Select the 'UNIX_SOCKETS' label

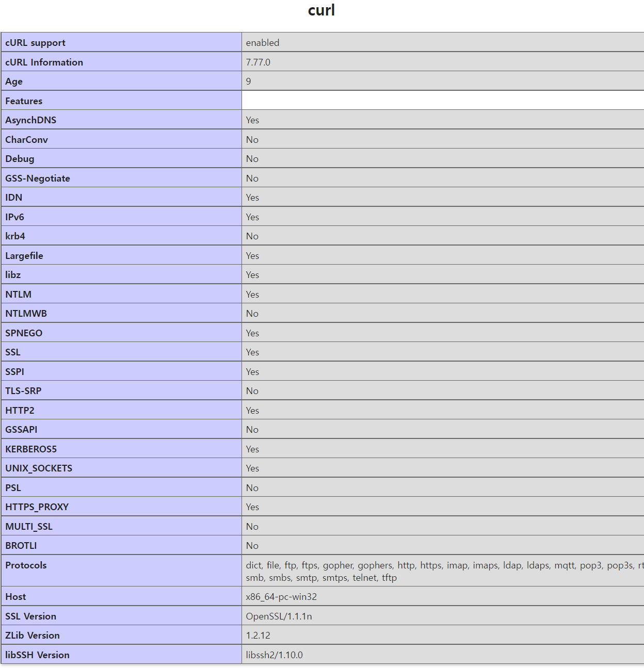(x=39, y=468)
